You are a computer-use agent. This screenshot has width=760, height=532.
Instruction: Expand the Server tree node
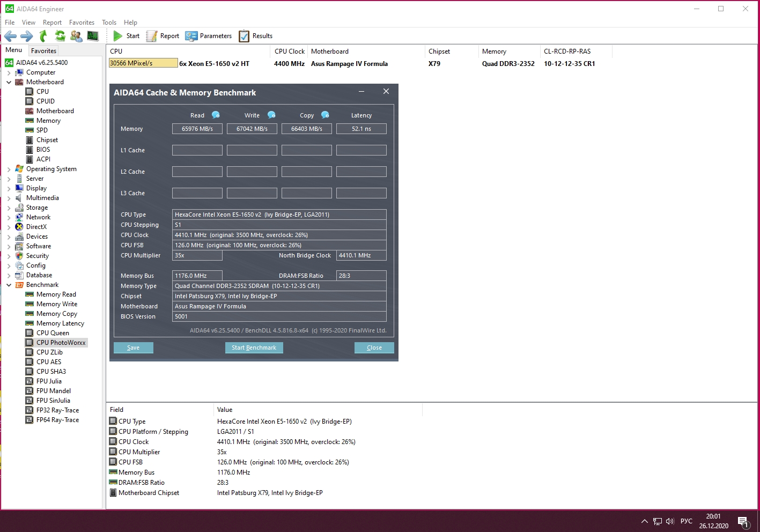(9, 179)
